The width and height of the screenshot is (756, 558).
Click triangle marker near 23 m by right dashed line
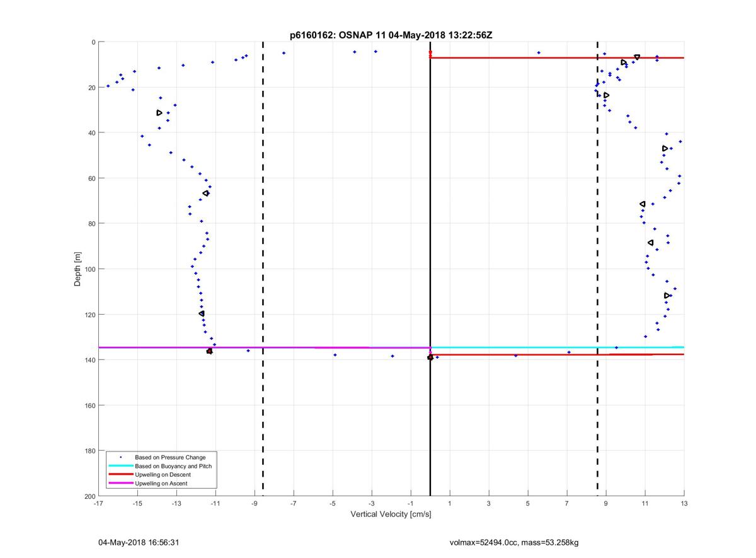pyautogui.click(x=606, y=95)
